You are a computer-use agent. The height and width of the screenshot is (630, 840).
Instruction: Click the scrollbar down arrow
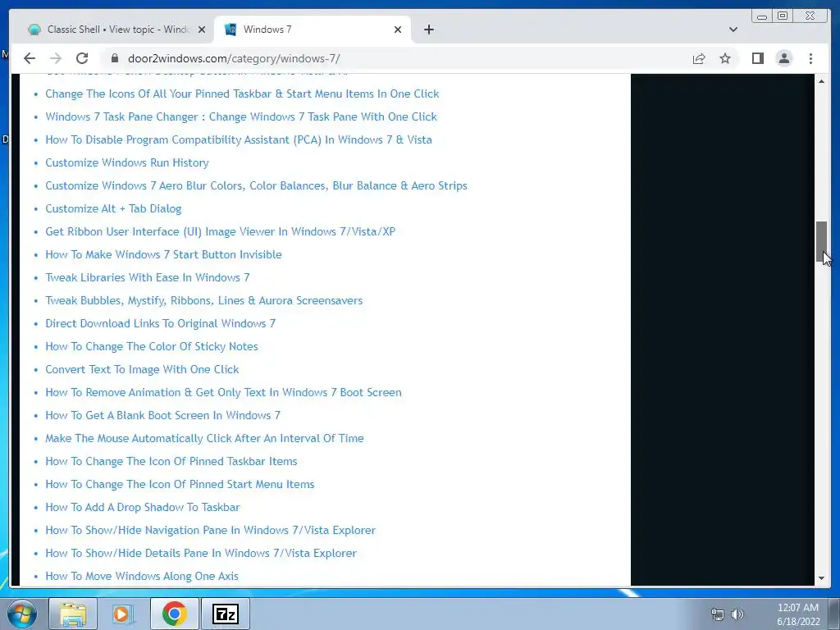coord(821,578)
